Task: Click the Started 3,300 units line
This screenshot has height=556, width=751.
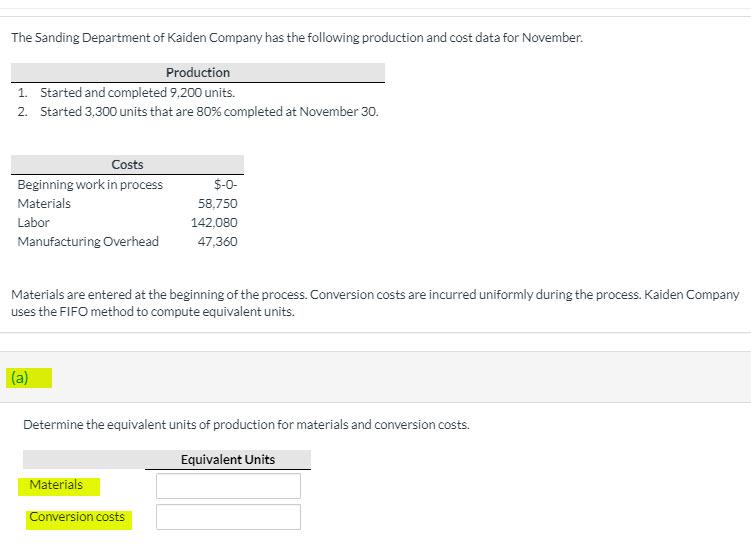Action: 198,112
